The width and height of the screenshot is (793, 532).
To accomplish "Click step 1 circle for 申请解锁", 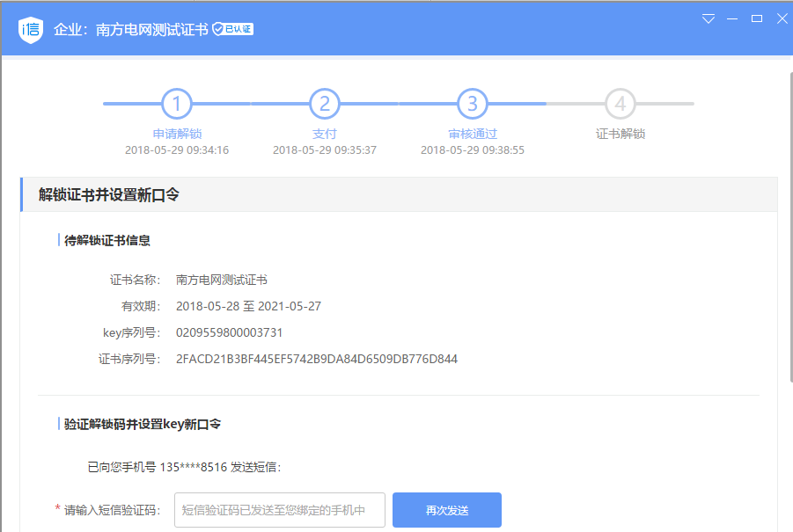I will pos(177,104).
